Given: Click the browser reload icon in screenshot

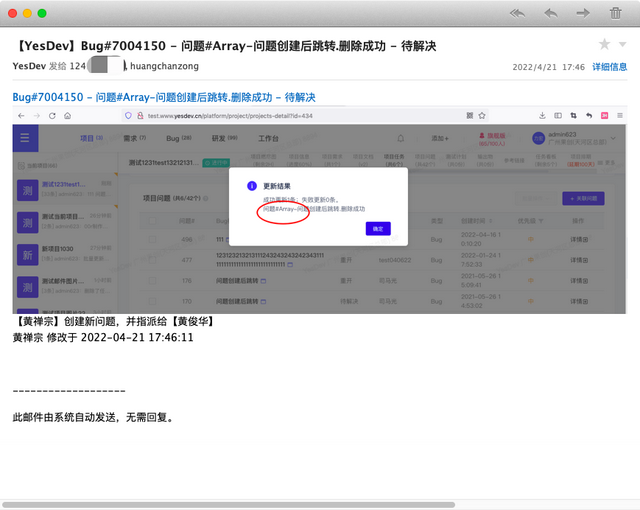Looking at the screenshot, I should [x=52, y=116].
